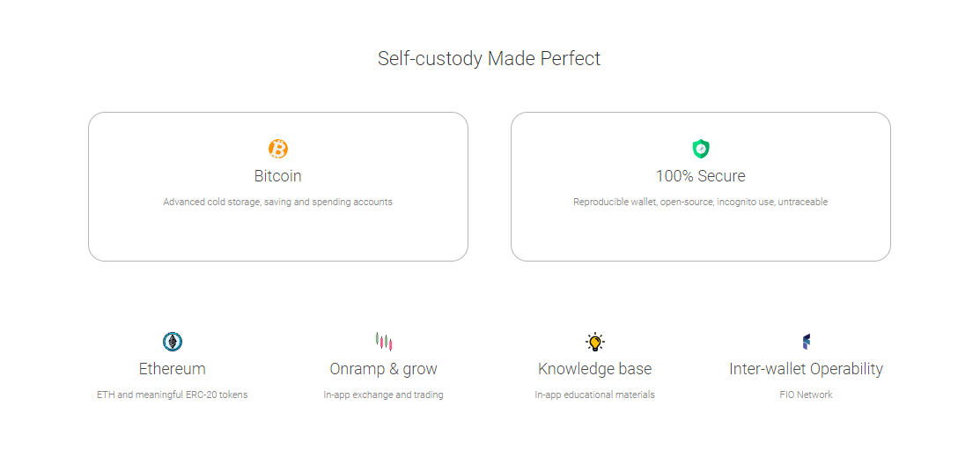Select the Onramp & grow title

click(383, 369)
